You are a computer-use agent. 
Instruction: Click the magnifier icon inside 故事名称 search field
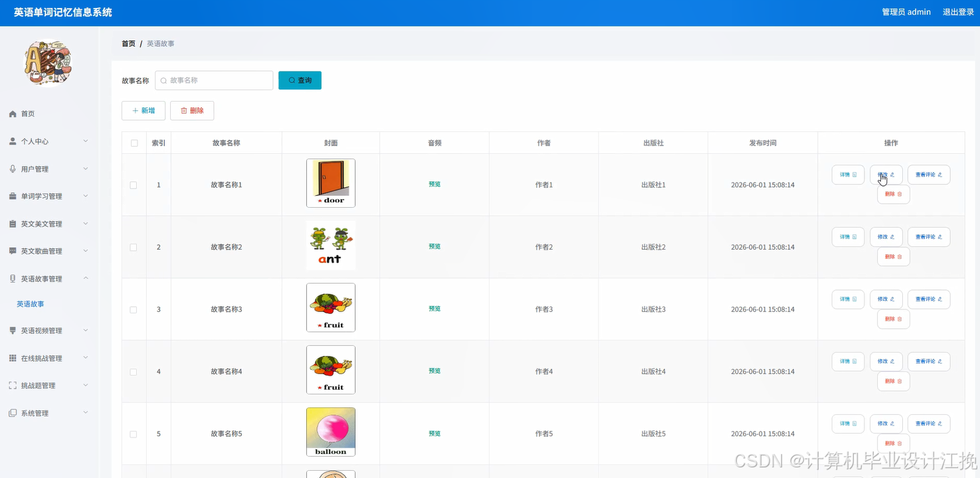163,80
